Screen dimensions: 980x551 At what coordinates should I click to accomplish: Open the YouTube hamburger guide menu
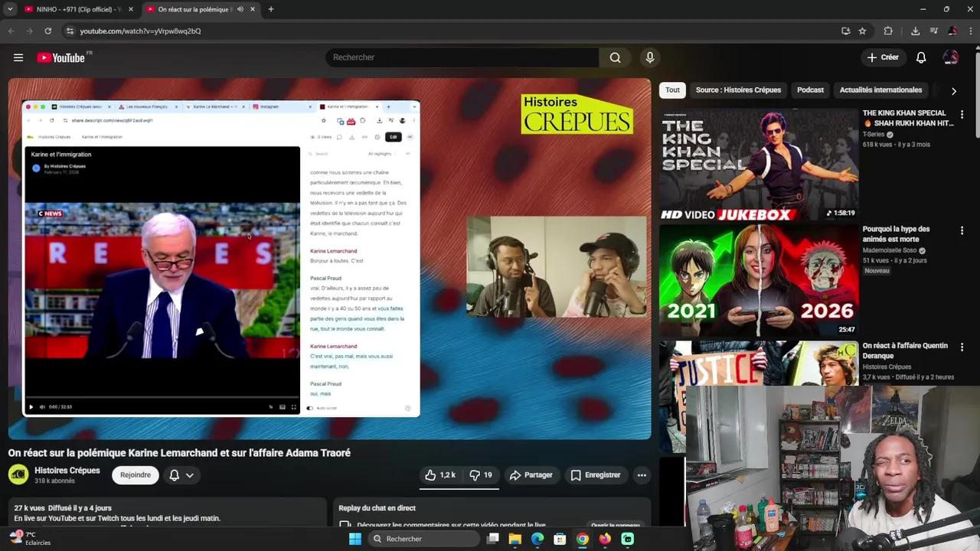click(18, 57)
